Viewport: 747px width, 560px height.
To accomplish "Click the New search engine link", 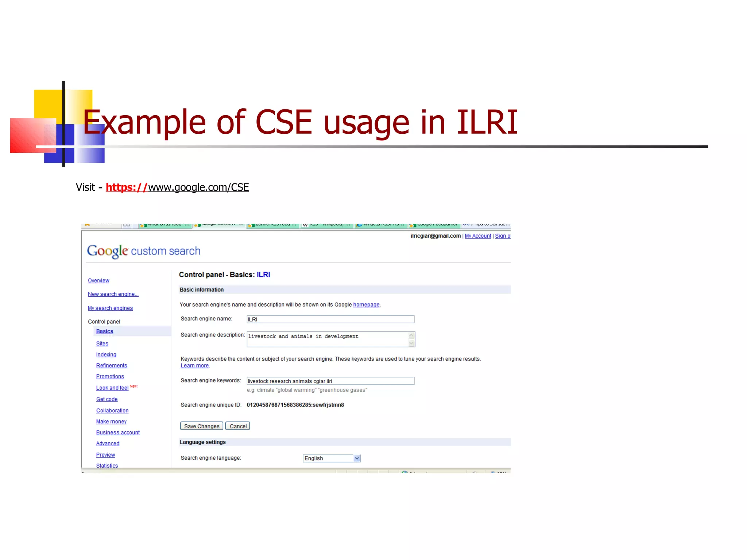I will (113, 294).
